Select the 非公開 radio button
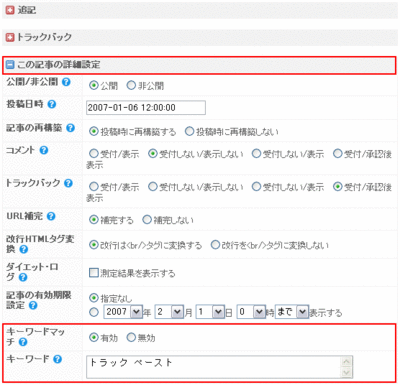The image size is (400, 385). pyautogui.click(x=131, y=86)
